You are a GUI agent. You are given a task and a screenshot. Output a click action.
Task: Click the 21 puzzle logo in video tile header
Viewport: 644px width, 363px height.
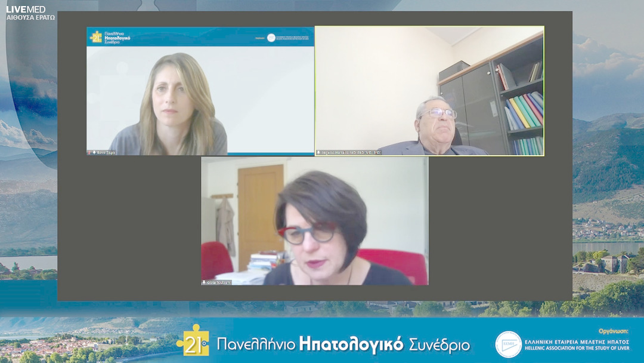tap(96, 37)
